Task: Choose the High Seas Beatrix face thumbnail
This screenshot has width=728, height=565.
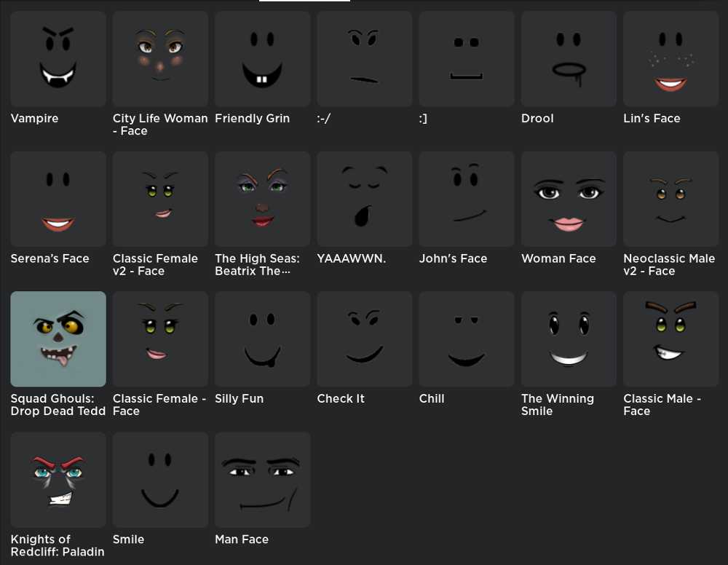Action: pos(262,199)
